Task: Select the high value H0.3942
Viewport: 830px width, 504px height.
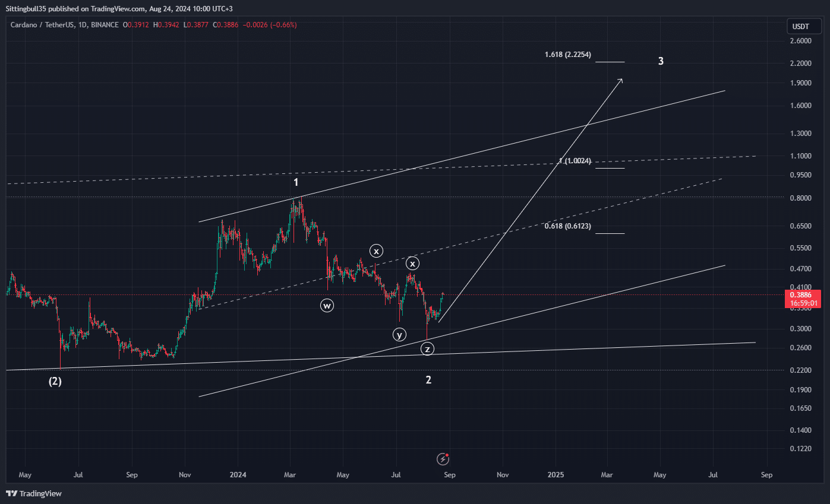Action: coord(166,25)
